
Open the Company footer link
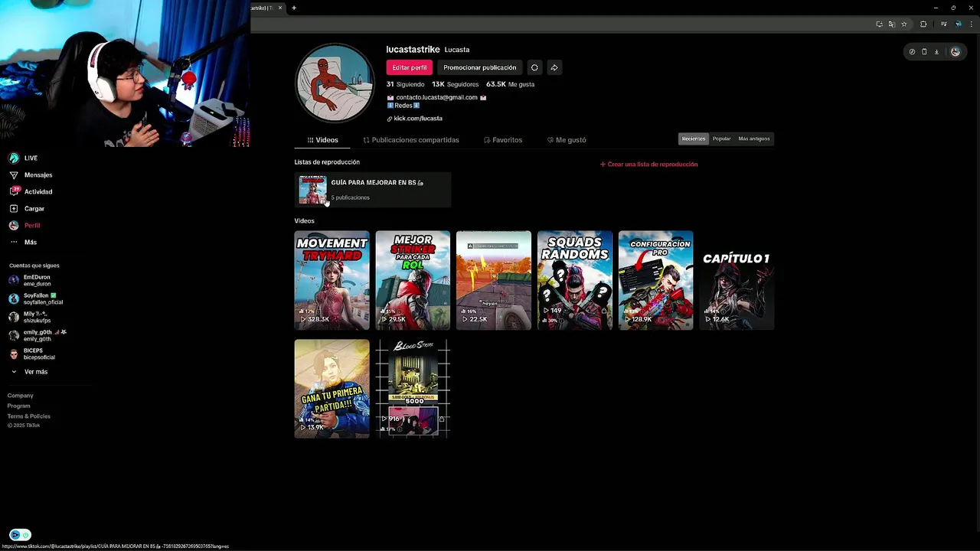tap(21, 396)
